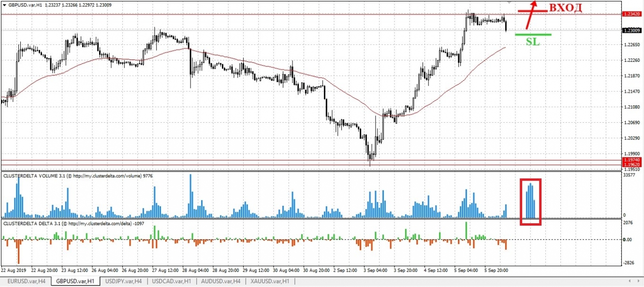Select the CLUSTERDELTA DELTA 3.1 indicator label
This screenshot has height=287, width=644.
pyautogui.click(x=31, y=225)
